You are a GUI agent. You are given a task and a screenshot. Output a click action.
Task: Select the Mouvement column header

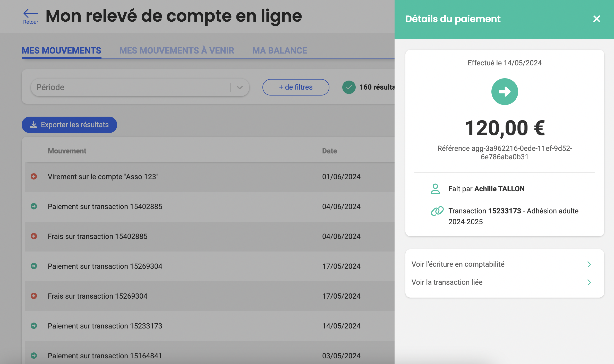67,151
